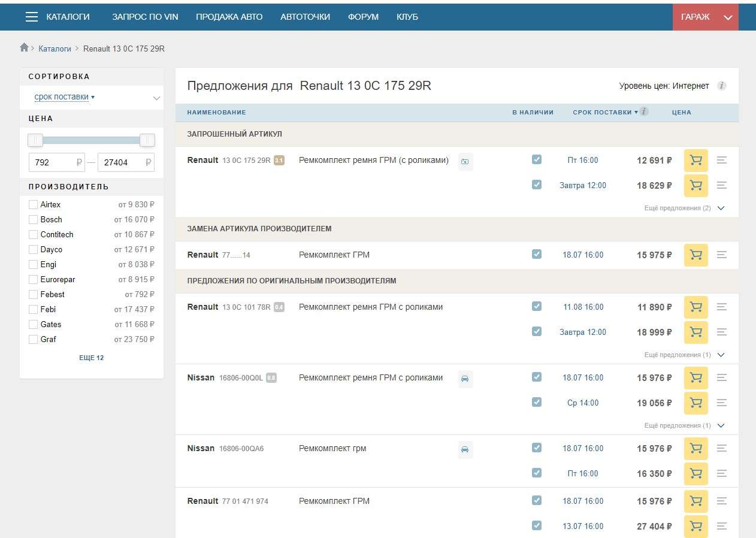Show more manufacturers via ЕЩЕ 12
This screenshot has height=538, width=756.
tap(92, 358)
